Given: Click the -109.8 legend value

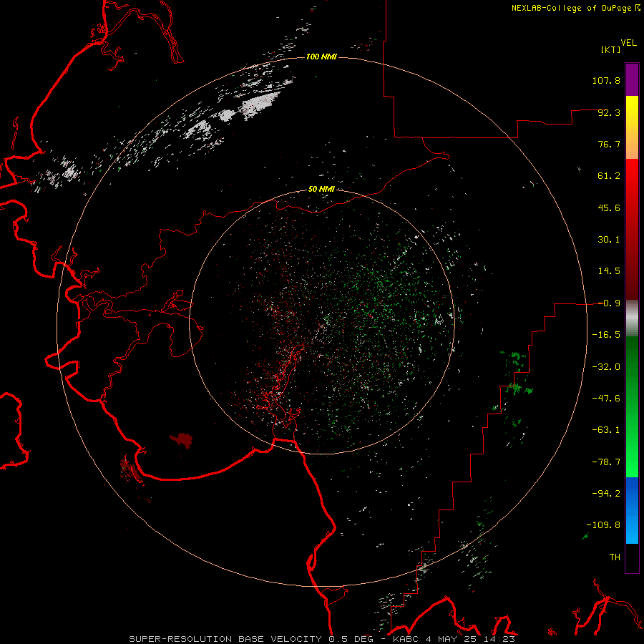Looking at the screenshot, I should click(603, 525).
